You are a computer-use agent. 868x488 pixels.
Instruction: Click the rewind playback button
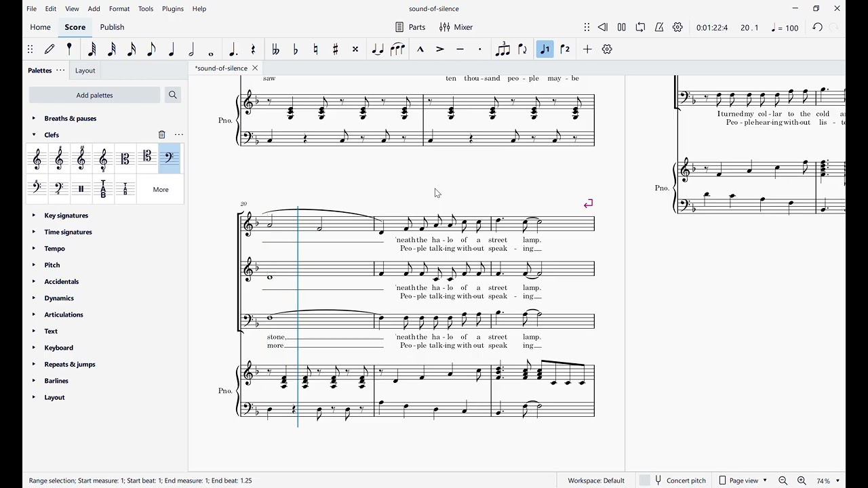[602, 28]
